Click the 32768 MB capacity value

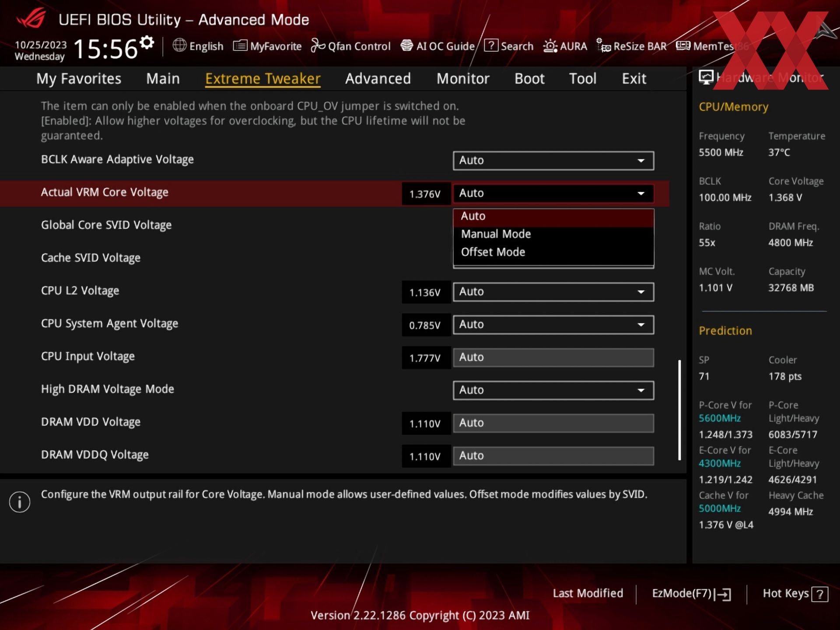click(791, 288)
